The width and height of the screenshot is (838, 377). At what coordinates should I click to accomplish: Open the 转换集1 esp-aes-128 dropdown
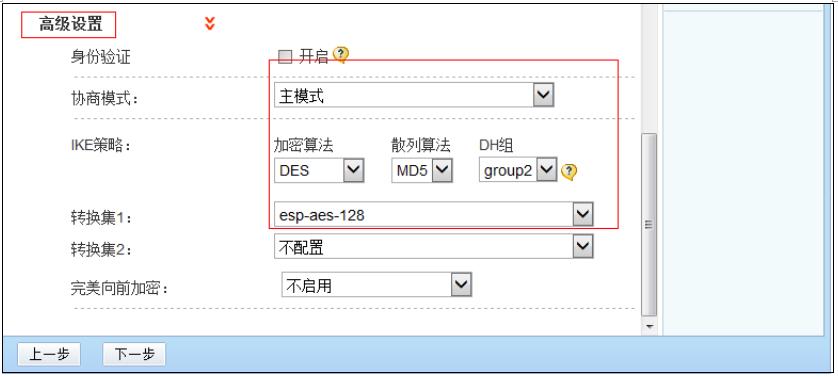[x=433, y=215]
